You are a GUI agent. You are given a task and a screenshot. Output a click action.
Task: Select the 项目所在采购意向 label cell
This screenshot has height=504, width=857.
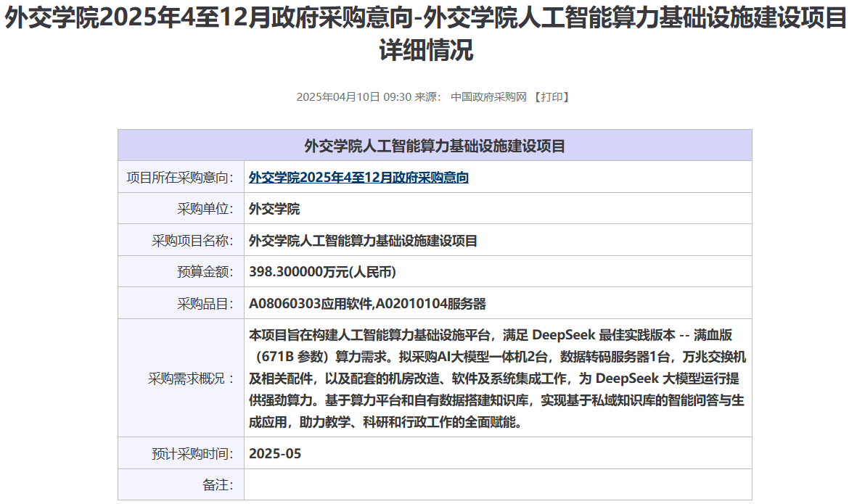pos(180,178)
